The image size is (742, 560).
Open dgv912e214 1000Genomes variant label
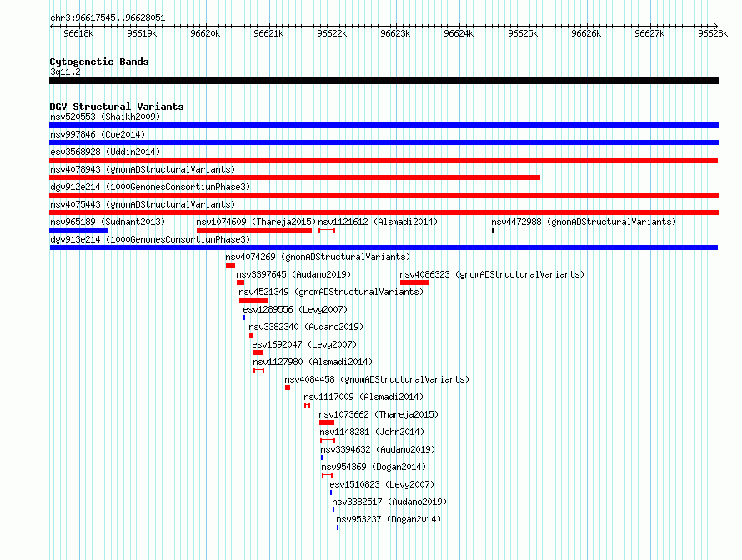pos(150,187)
